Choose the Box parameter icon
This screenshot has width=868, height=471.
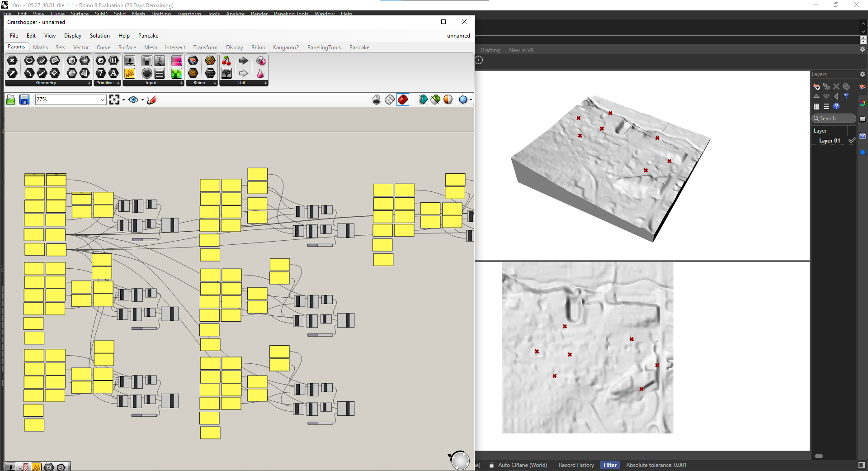pos(72,61)
